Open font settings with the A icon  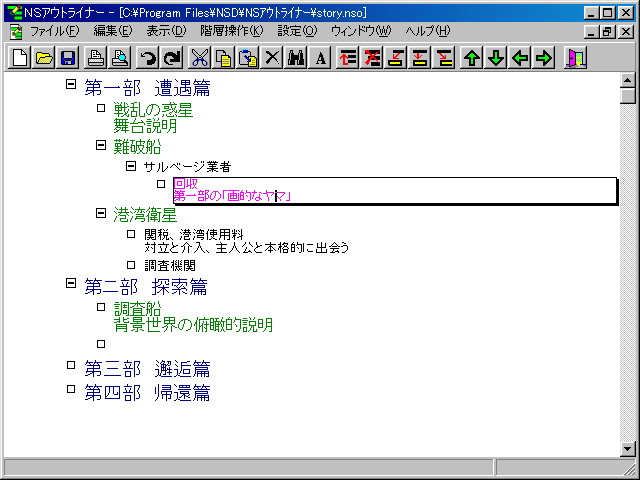pyautogui.click(x=320, y=58)
